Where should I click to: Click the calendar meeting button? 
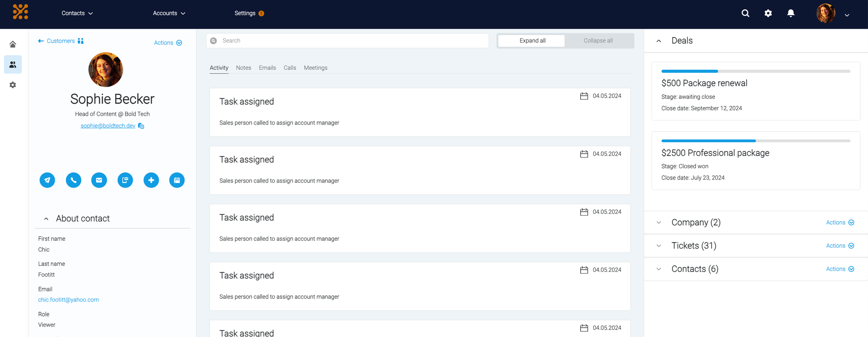(x=177, y=180)
